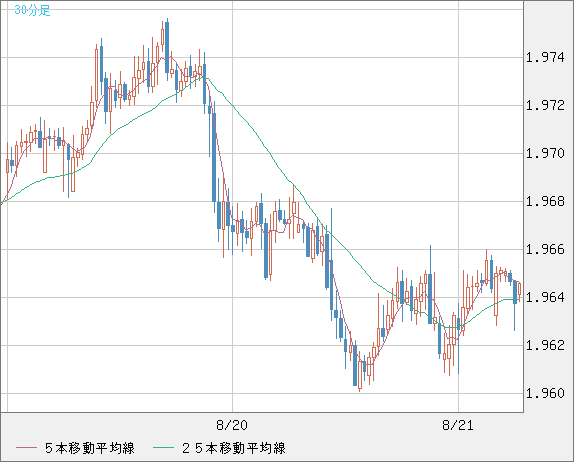Viewport: 574px width, 462px height.
Task: Click the green 25-period legend line swatch
Action: tap(163, 448)
